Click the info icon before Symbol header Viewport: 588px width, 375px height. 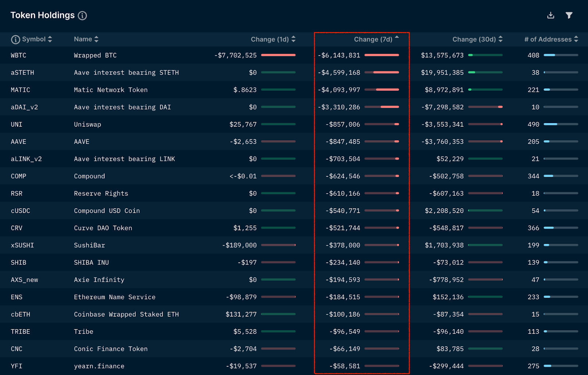15,39
